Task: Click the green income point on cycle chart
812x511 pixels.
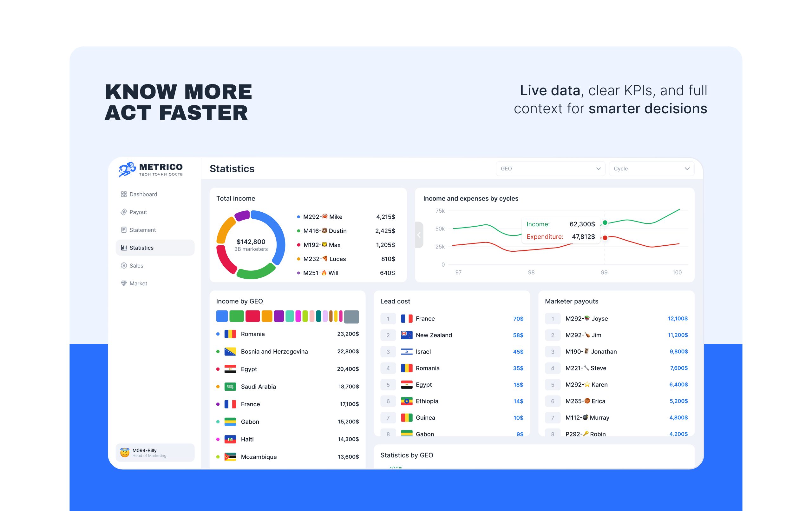Action: click(x=605, y=223)
